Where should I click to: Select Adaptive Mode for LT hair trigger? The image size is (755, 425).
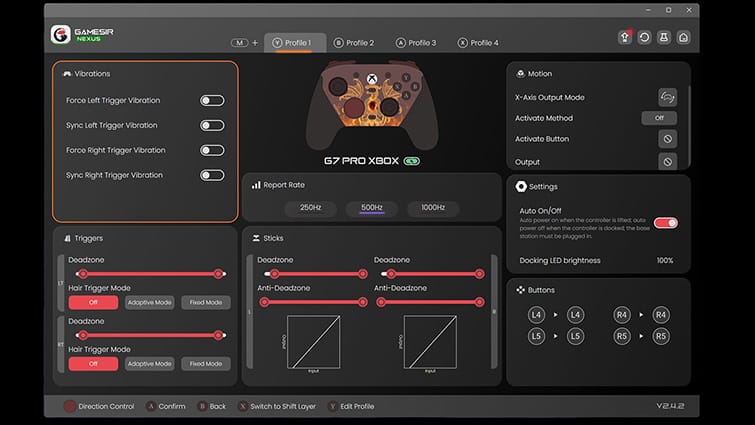click(x=150, y=303)
